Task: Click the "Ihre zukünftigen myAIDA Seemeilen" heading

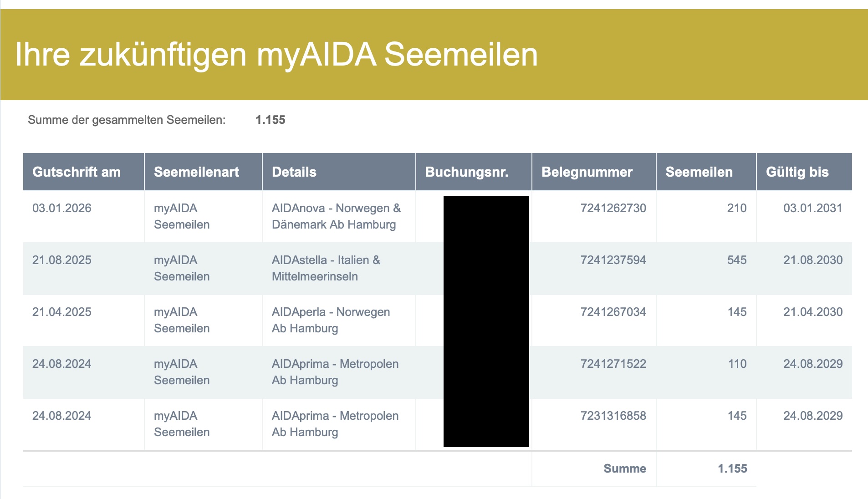Action: coord(276,55)
